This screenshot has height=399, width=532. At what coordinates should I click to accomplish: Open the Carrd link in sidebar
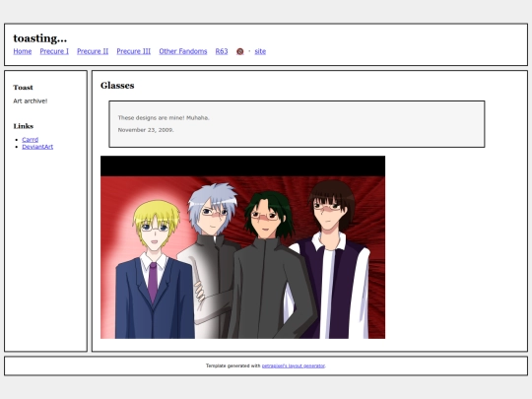tap(31, 140)
